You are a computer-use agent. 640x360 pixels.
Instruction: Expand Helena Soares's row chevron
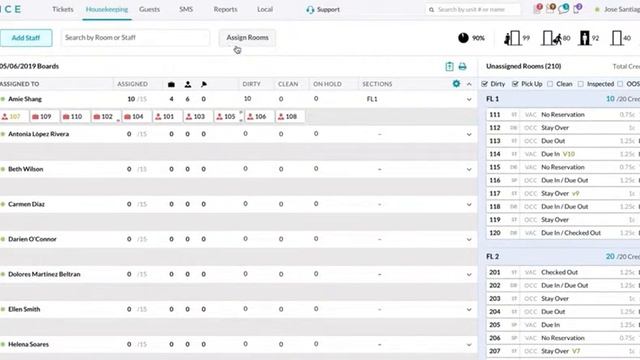coord(469,345)
